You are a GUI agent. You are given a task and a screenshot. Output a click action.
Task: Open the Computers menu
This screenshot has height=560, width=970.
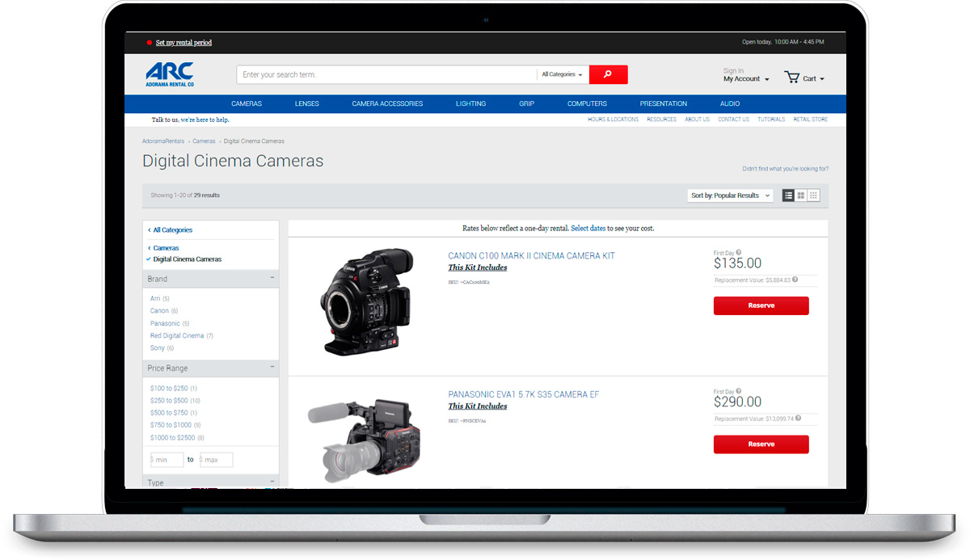(x=587, y=103)
